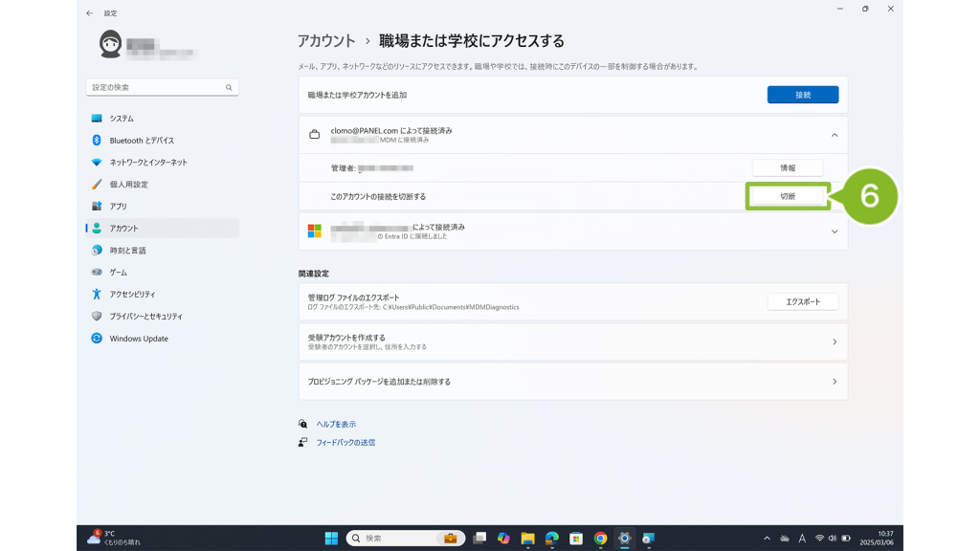Click the Windows Update sync icon

pyautogui.click(x=97, y=339)
